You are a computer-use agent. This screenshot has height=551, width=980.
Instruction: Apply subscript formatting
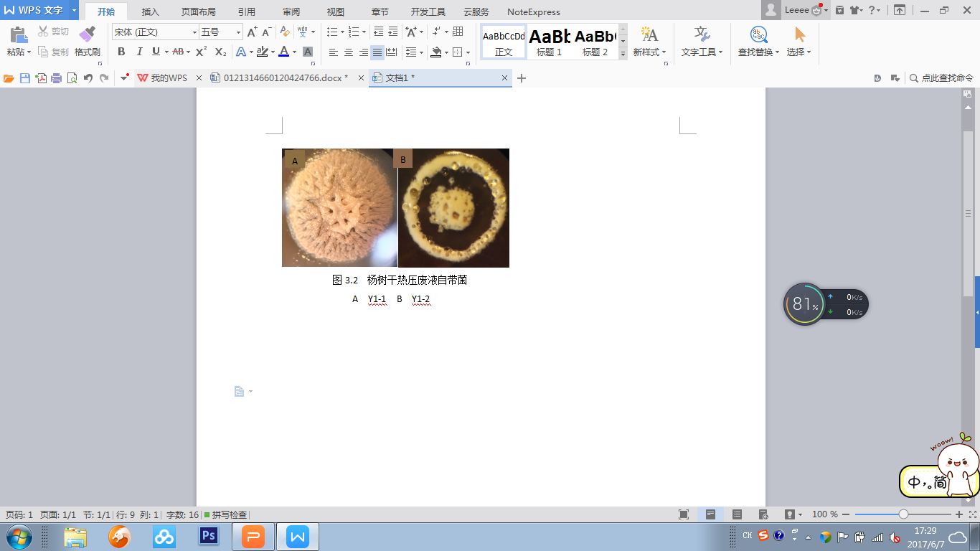click(220, 52)
